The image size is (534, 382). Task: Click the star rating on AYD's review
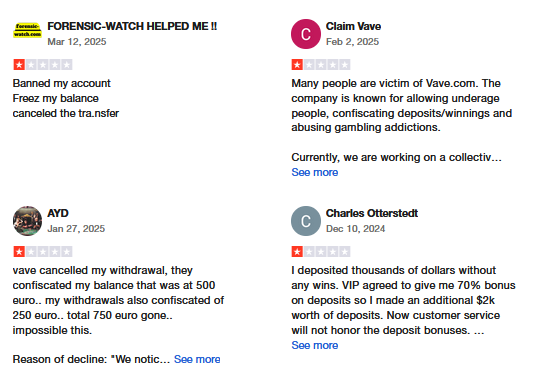pos(43,252)
